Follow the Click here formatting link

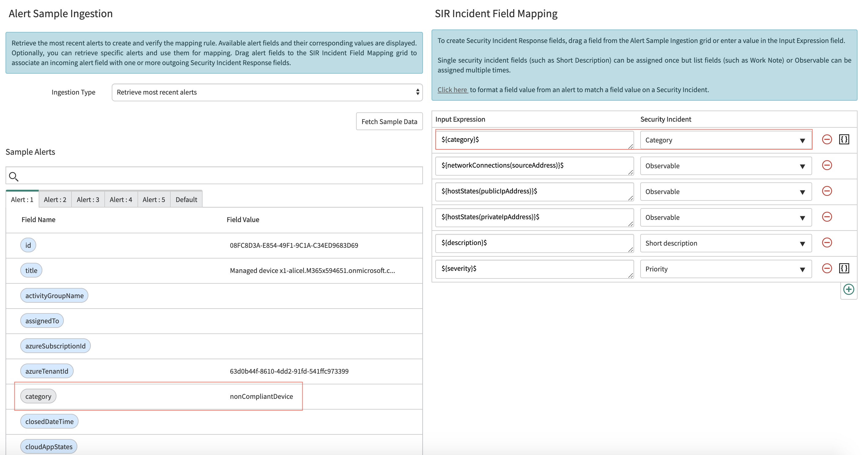[x=452, y=90]
